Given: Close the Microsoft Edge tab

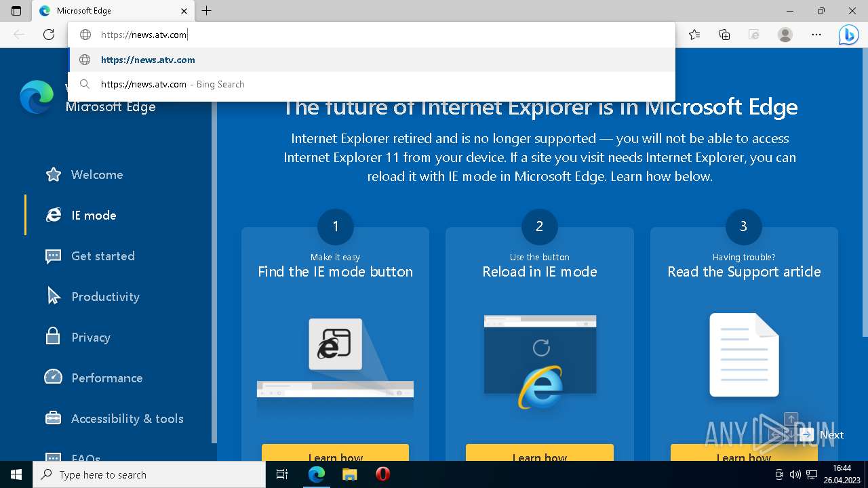Looking at the screenshot, I should [184, 11].
